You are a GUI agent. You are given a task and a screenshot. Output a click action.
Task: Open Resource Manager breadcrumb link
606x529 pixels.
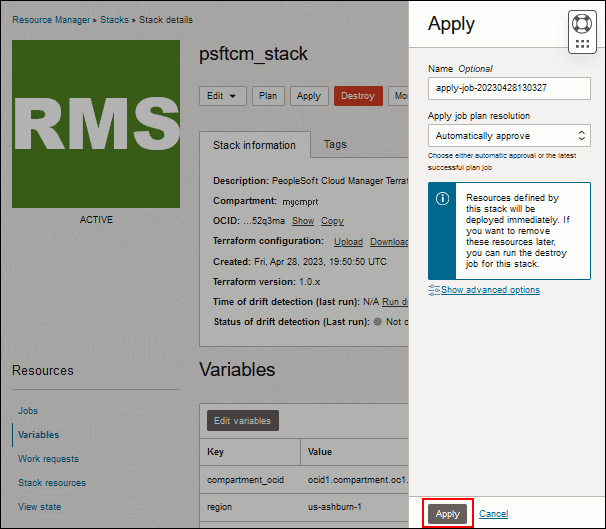(x=51, y=20)
